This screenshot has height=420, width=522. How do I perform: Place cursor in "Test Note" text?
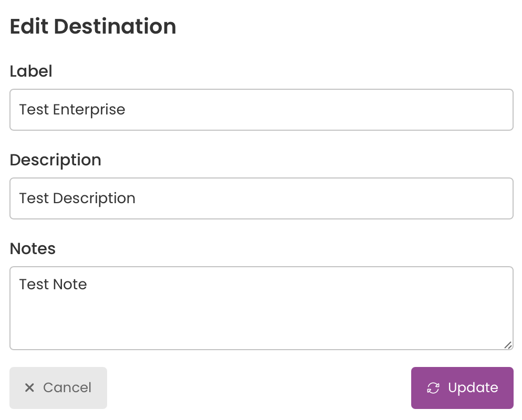click(x=53, y=285)
